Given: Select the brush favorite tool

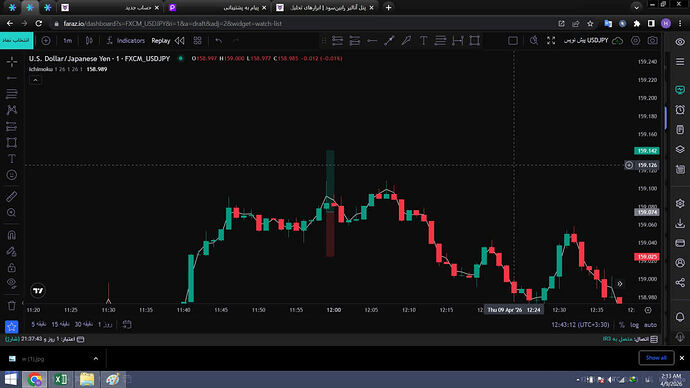Looking at the screenshot, I should pyautogui.click(x=406, y=40).
